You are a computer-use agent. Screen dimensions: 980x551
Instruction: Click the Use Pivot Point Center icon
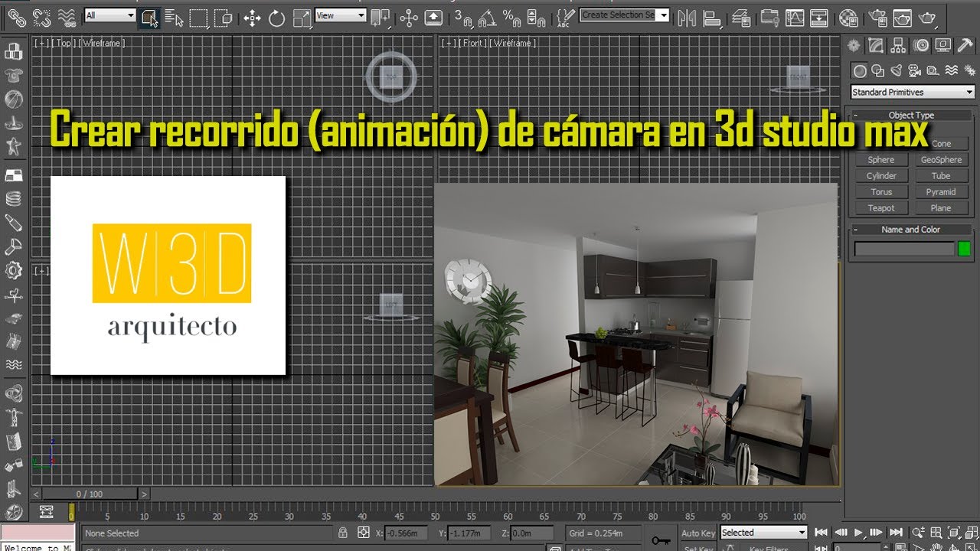point(380,17)
